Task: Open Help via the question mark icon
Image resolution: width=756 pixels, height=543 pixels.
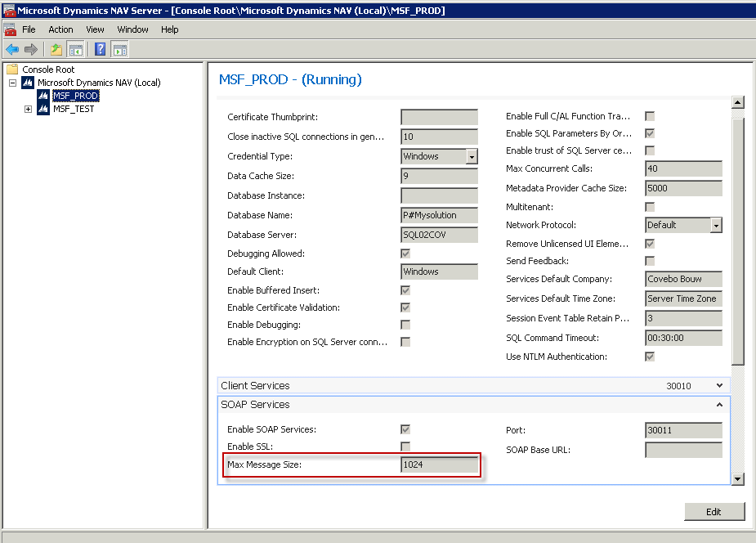Action: 100,49
